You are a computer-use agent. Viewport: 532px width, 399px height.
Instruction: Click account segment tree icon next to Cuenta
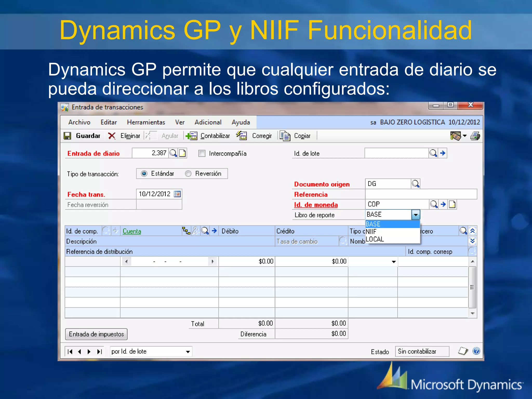coord(186,230)
